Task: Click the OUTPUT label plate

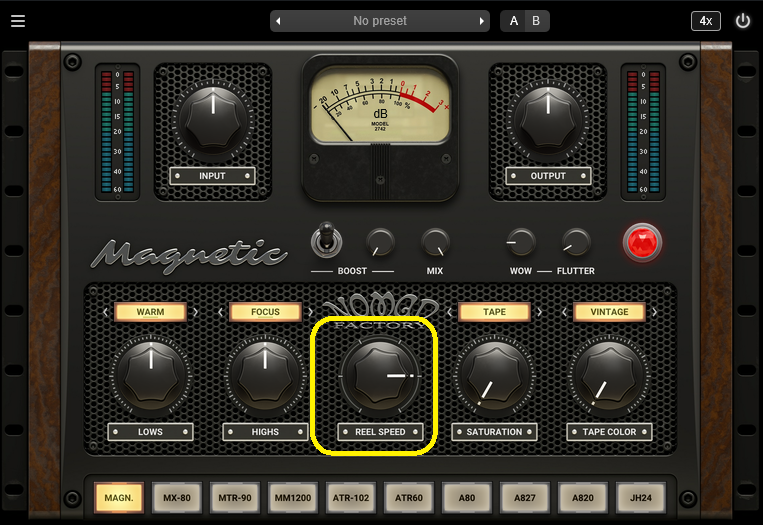Action: 548,176
